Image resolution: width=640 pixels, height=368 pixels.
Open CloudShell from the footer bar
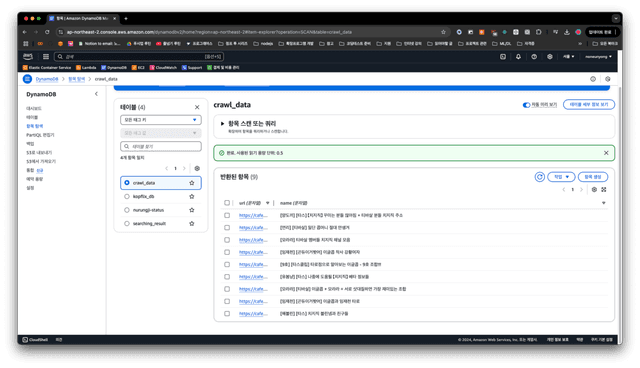coord(35,339)
